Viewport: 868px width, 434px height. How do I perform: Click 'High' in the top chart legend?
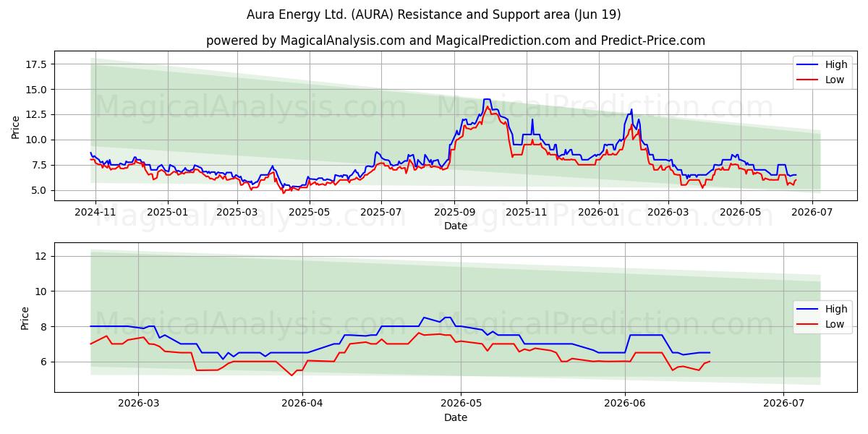836,64
